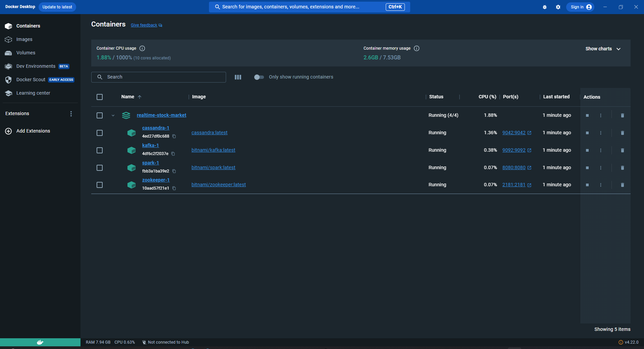Open more actions for zookeeper-1
Screen dimensions: 644x349
tap(601, 185)
